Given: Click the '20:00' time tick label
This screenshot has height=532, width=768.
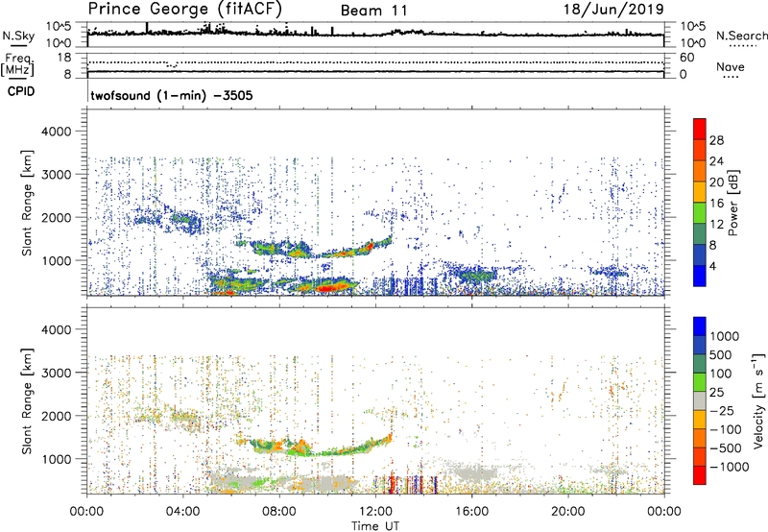Looking at the screenshot, I should [x=567, y=512].
